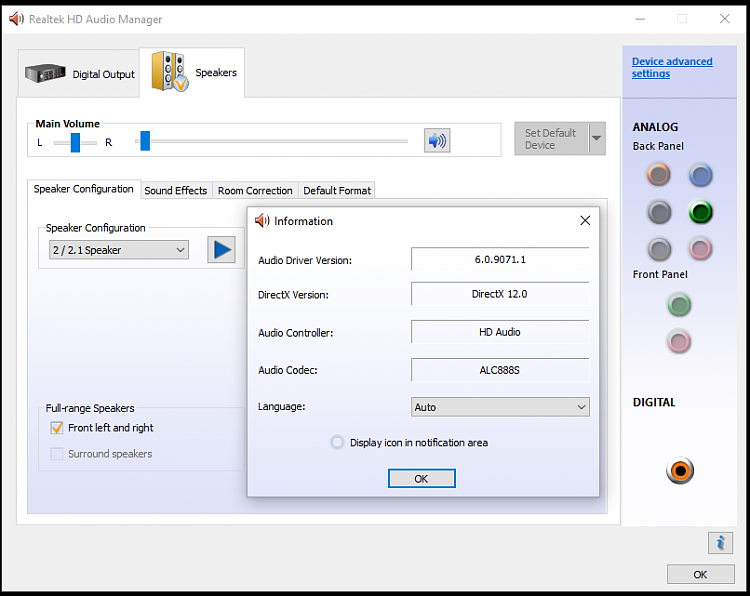Open the information 'i' icon button

(x=720, y=543)
